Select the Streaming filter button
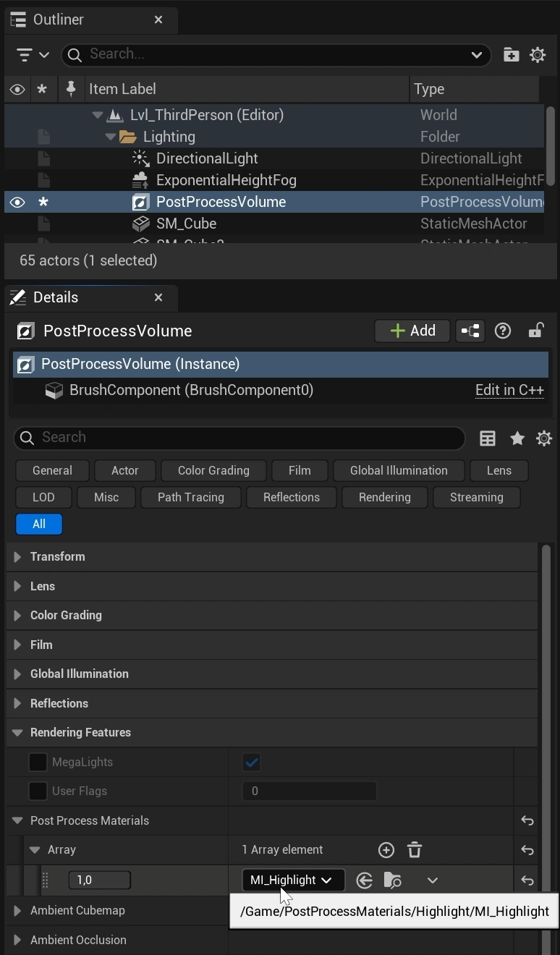The image size is (560, 955). pyautogui.click(x=476, y=497)
